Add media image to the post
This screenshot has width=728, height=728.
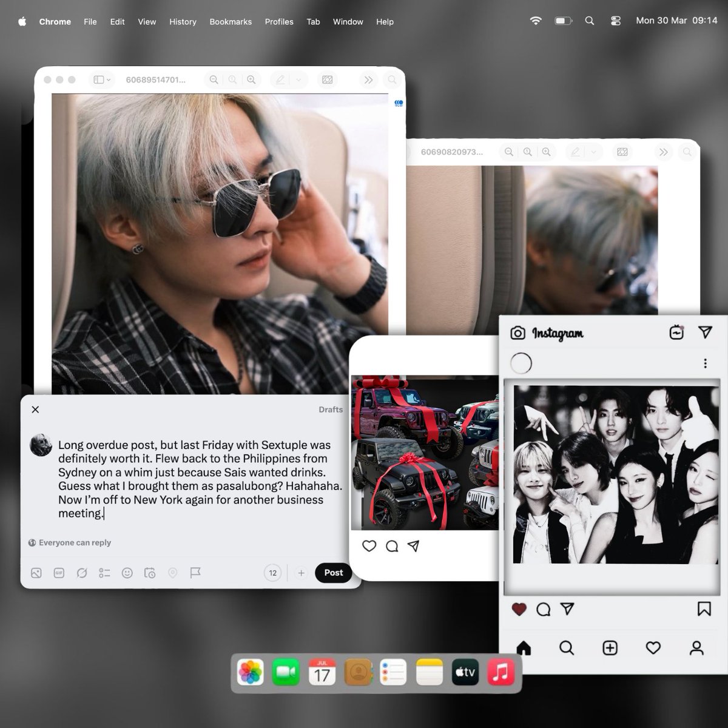tap(36, 573)
